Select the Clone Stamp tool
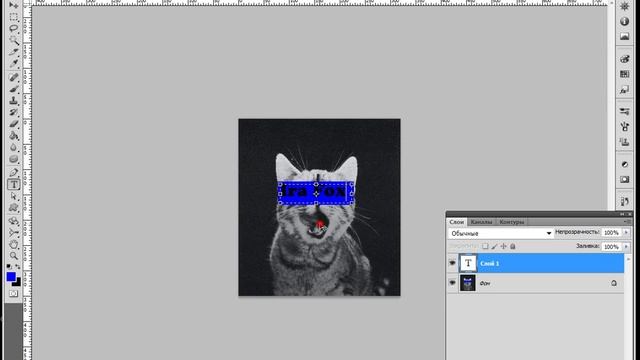Image resolution: width=640 pixels, height=360 pixels. 13,100
